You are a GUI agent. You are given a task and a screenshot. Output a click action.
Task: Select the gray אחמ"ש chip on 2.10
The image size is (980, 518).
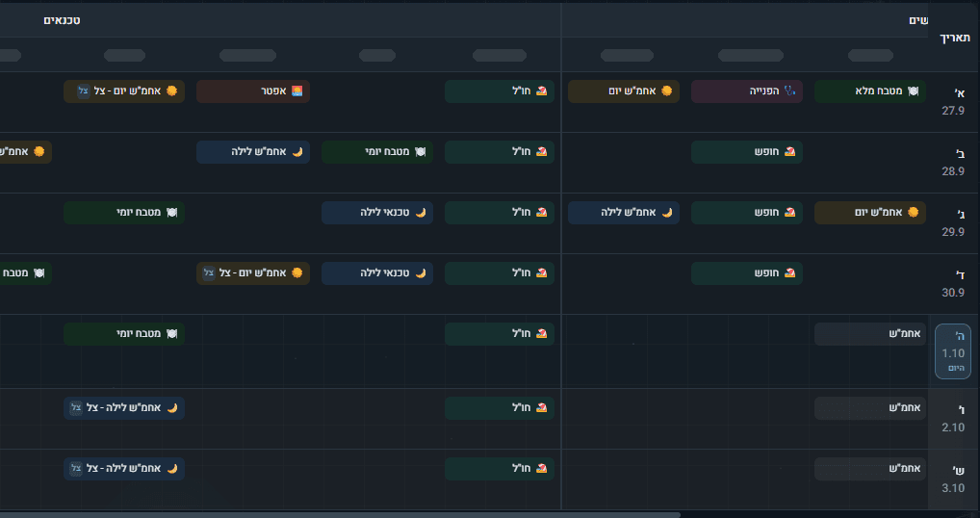coord(870,408)
